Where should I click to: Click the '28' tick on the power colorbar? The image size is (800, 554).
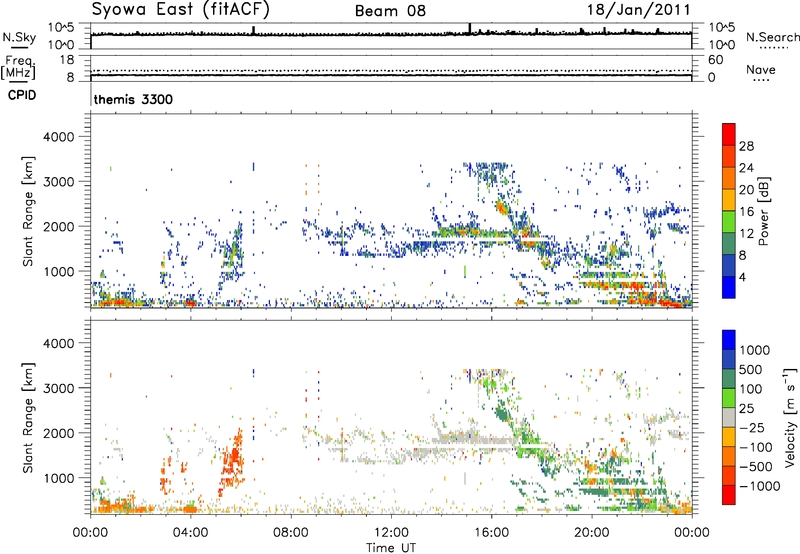click(746, 146)
